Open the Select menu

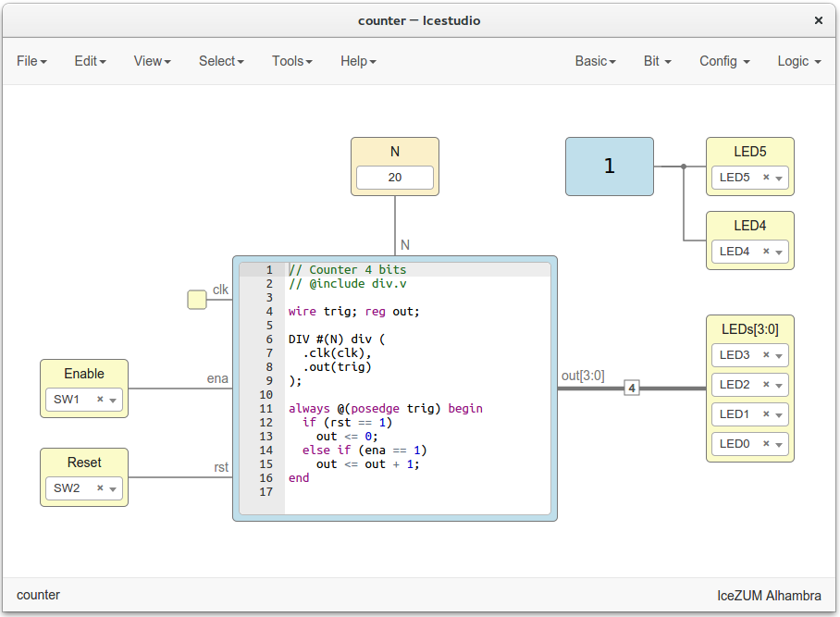point(221,61)
